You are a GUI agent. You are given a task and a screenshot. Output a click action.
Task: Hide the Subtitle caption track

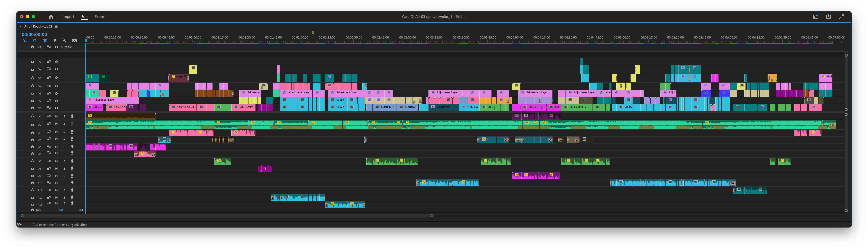(x=56, y=47)
